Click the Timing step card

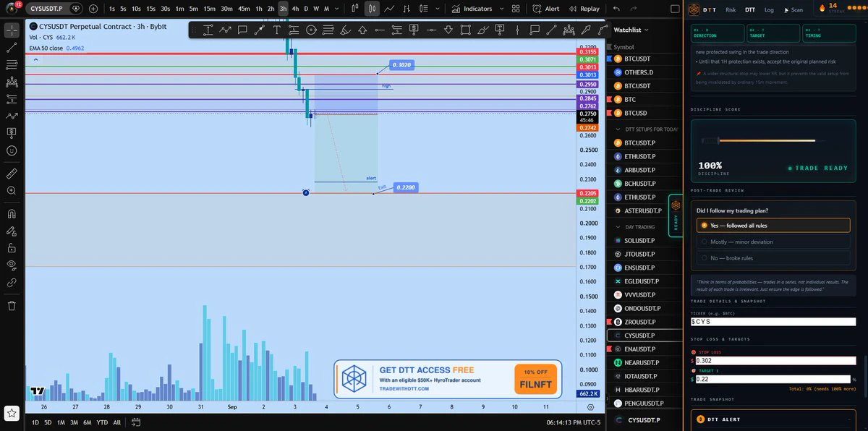pyautogui.click(x=827, y=33)
